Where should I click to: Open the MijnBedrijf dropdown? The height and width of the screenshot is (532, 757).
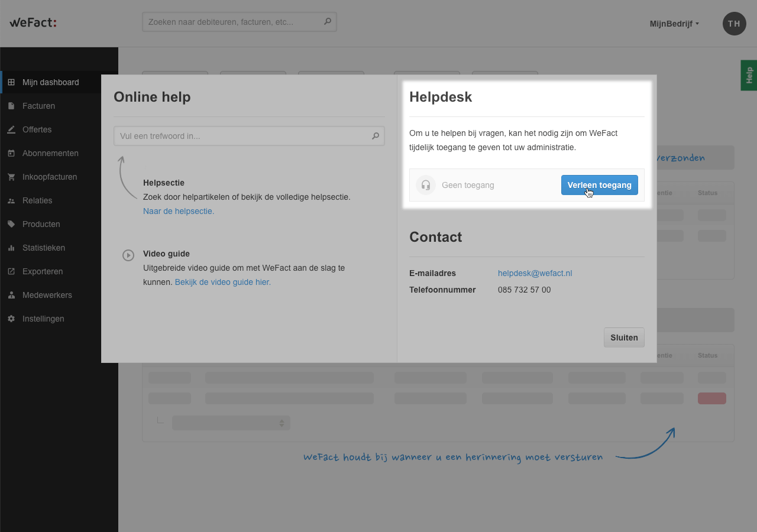click(674, 24)
